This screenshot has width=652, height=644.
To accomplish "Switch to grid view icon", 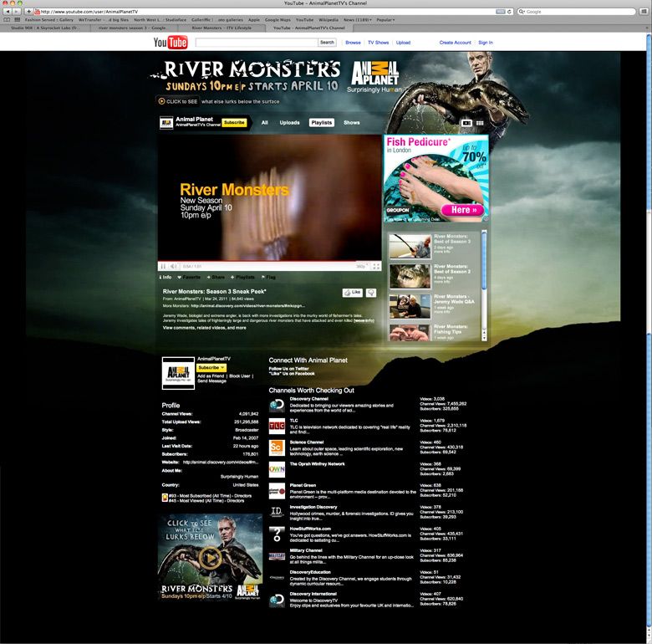I will (480, 123).
